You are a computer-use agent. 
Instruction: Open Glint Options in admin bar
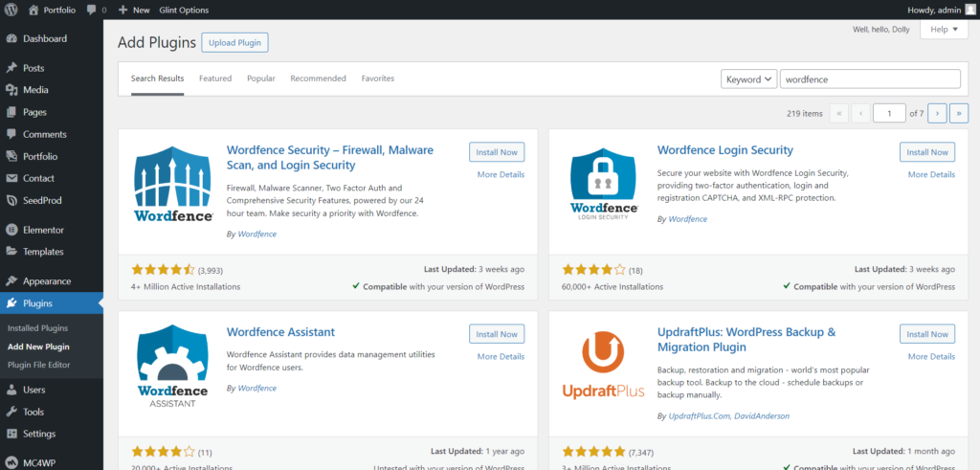[184, 10]
